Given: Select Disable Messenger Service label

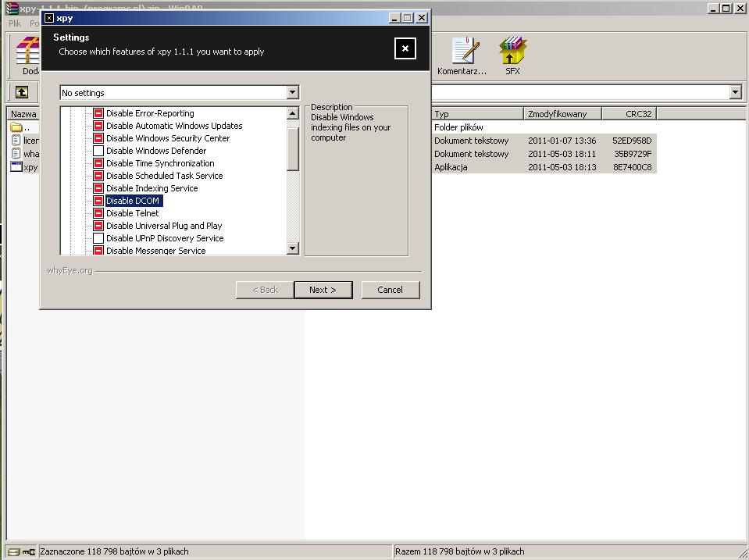Looking at the screenshot, I should tap(155, 251).
